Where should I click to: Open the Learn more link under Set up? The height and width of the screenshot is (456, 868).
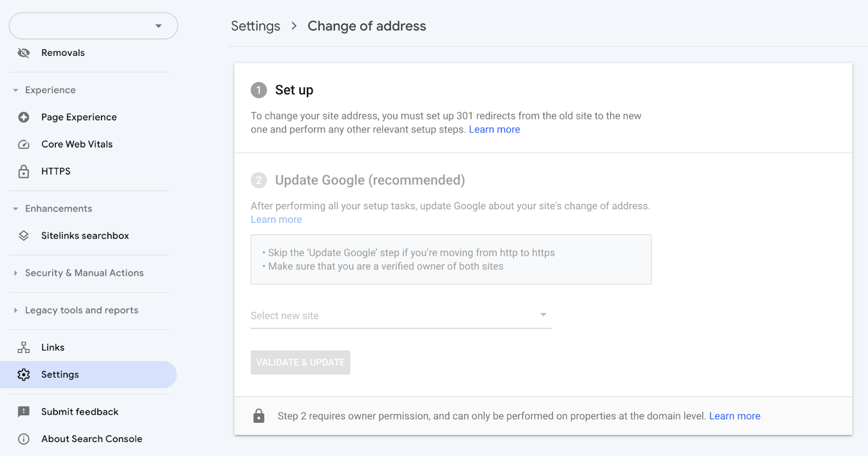tap(494, 129)
